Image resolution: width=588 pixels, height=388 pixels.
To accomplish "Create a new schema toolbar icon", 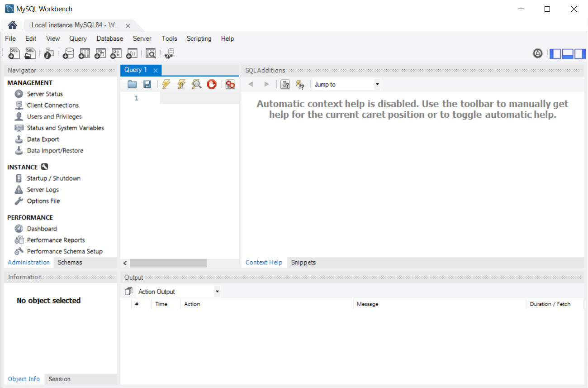I will [68, 53].
